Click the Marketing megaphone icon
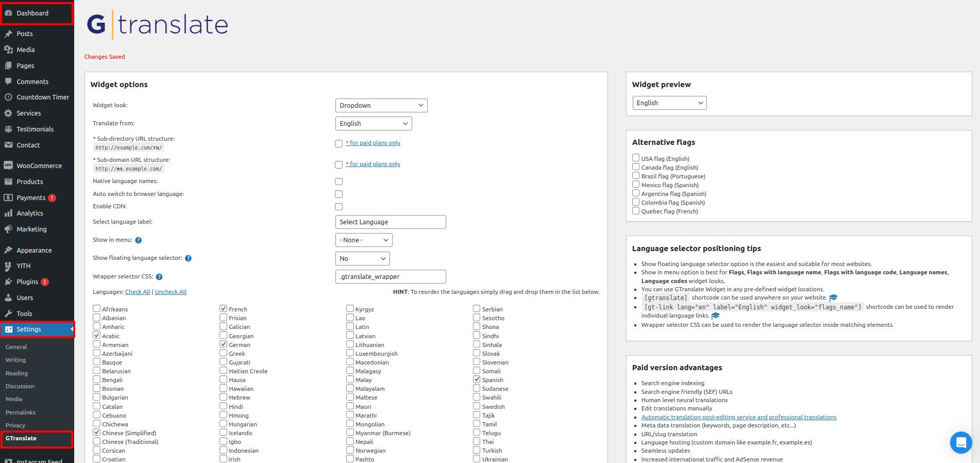The image size is (980, 463). tap(8, 229)
